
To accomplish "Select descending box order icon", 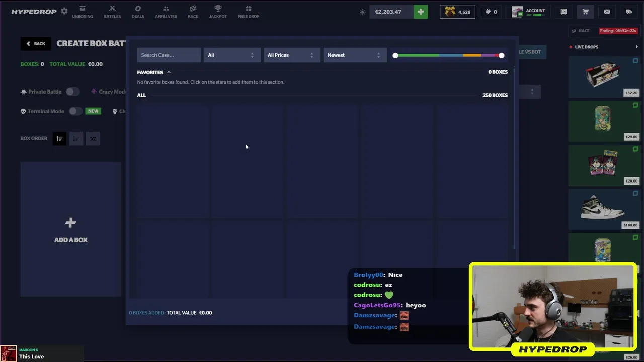I will point(76,139).
